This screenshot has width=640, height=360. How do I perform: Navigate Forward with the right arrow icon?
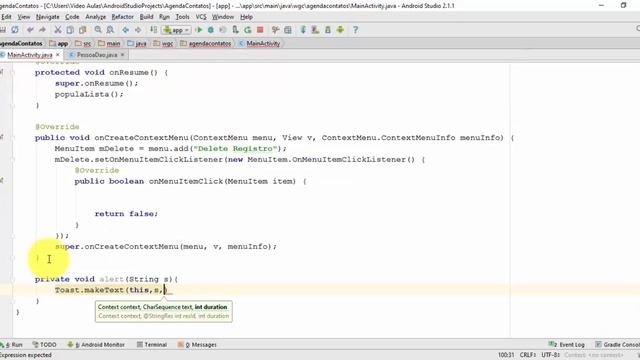click(138, 30)
